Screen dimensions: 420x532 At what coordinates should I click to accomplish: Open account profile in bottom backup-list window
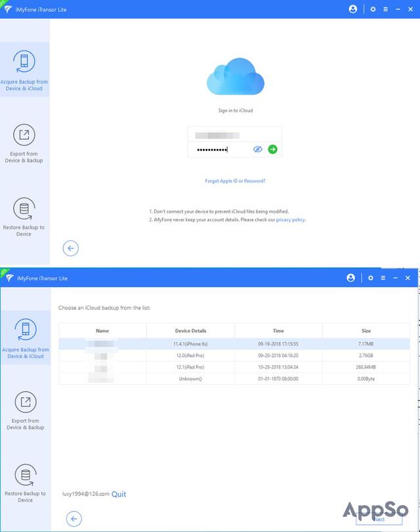[351, 278]
